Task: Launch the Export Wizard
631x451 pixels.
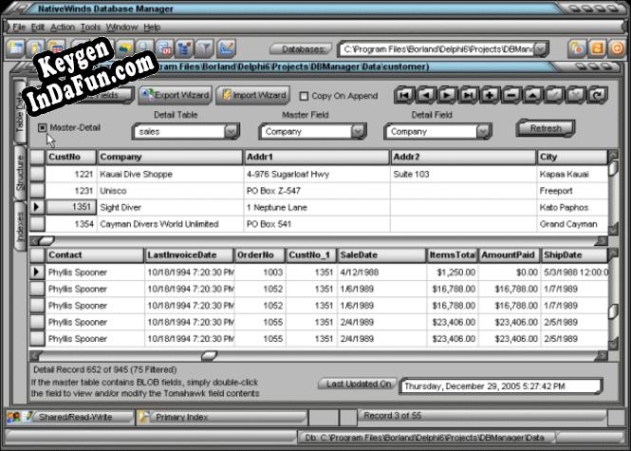Action: coord(175,95)
